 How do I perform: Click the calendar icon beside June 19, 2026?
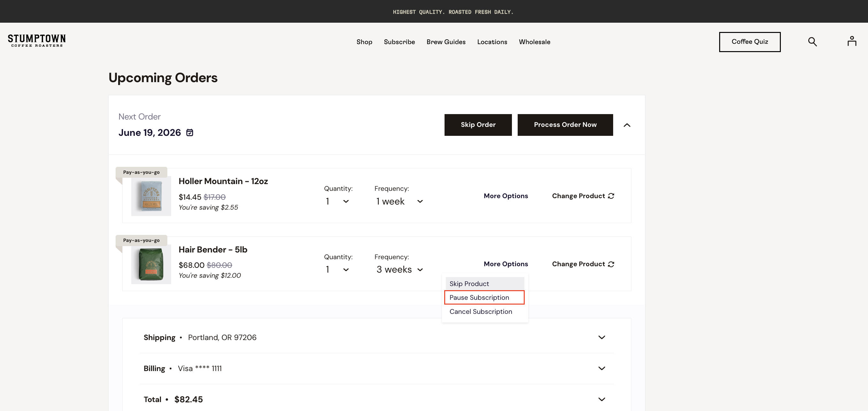tap(190, 133)
